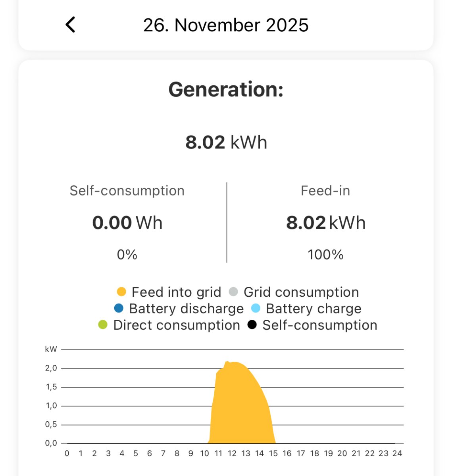
Task: Click the yellow Feed into grid color dot
Action: click(121, 292)
